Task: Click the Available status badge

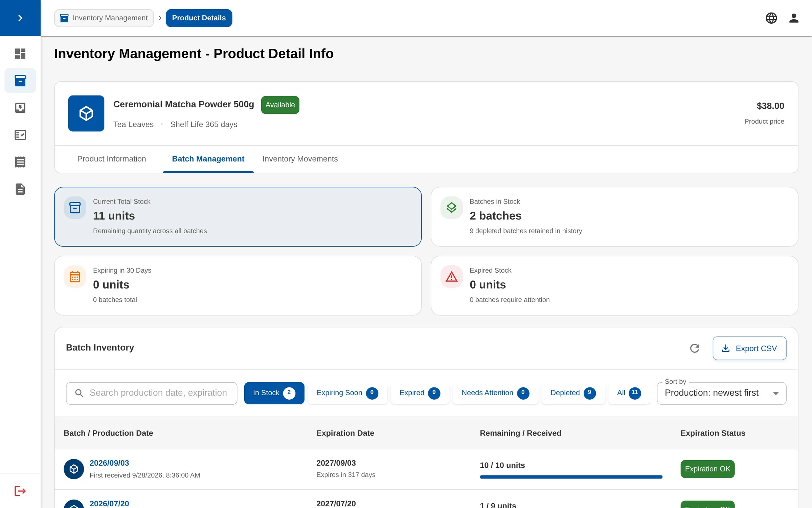Action: (280, 105)
